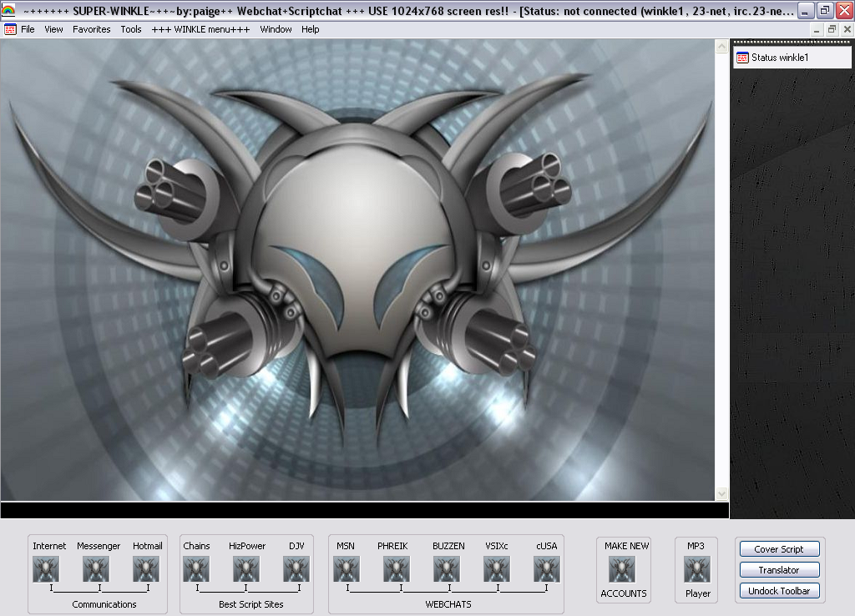Open the Hotmail icon
This screenshot has width=855, height=616.
tap(146, 569)
